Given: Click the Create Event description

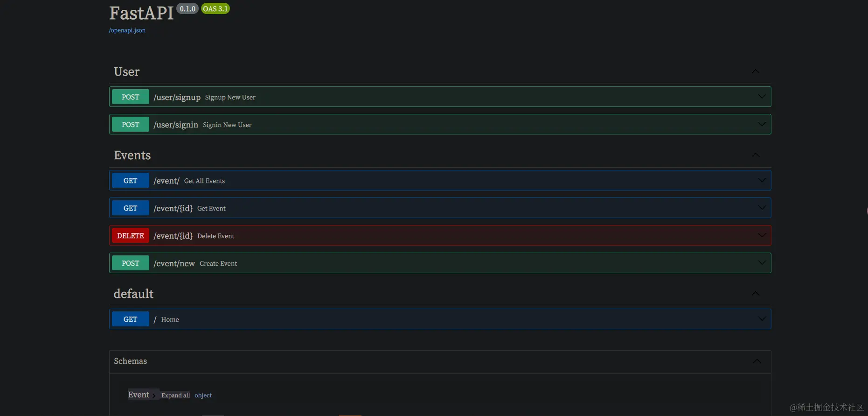Looking at the screenshot, I should pyautogui.click(x=218, y=263).
